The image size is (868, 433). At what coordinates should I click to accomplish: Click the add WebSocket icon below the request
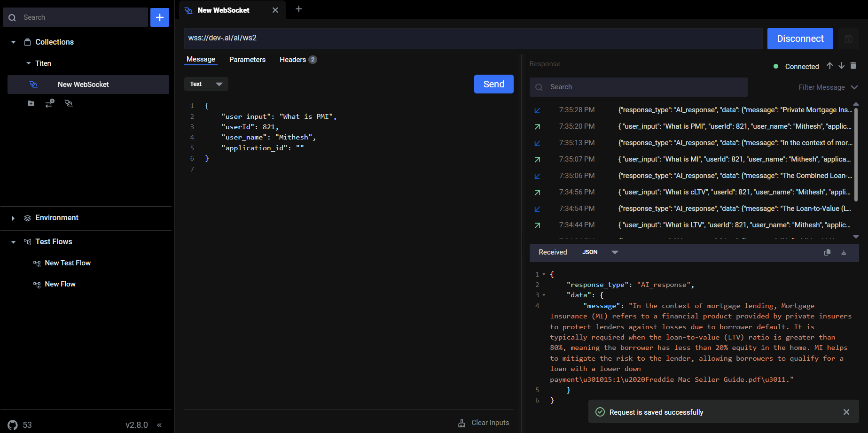point(69,103)
